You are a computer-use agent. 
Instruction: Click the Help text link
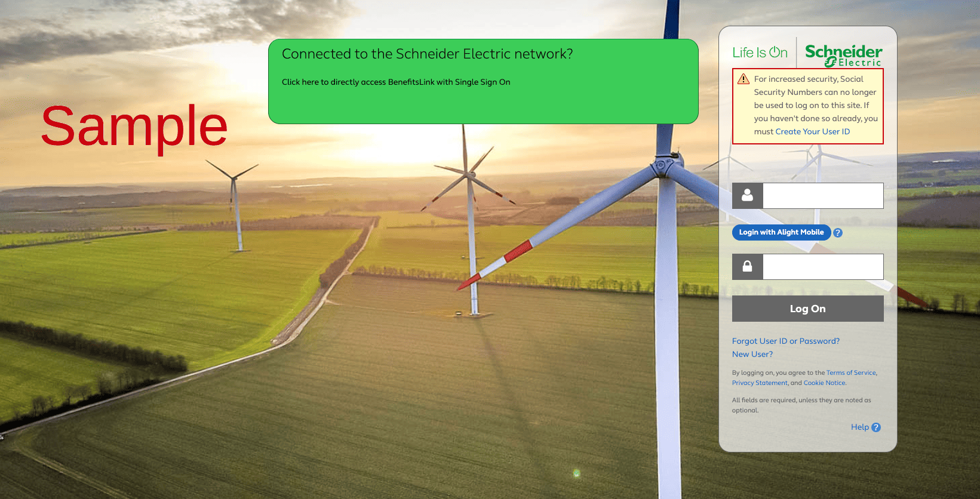859,427
